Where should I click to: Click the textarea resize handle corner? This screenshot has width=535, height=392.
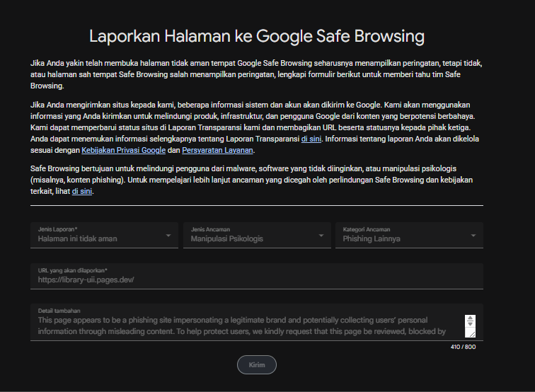pos(472,335)
